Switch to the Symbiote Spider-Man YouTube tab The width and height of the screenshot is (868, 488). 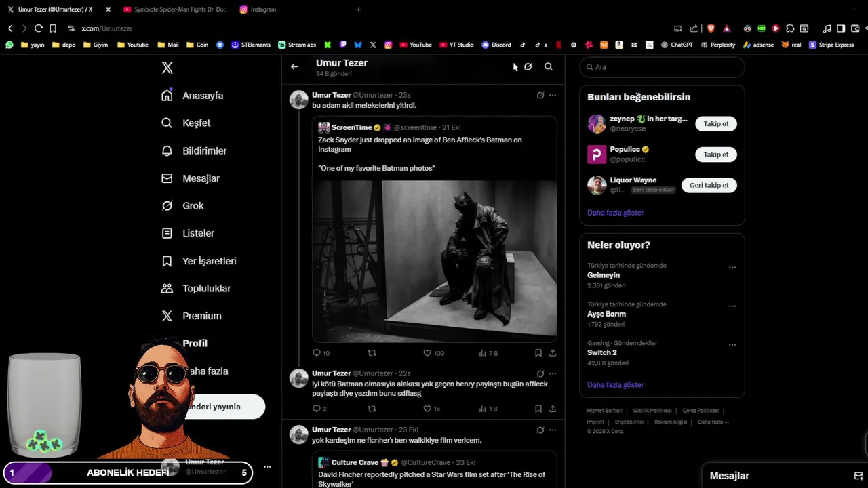(x=175, y=9)
